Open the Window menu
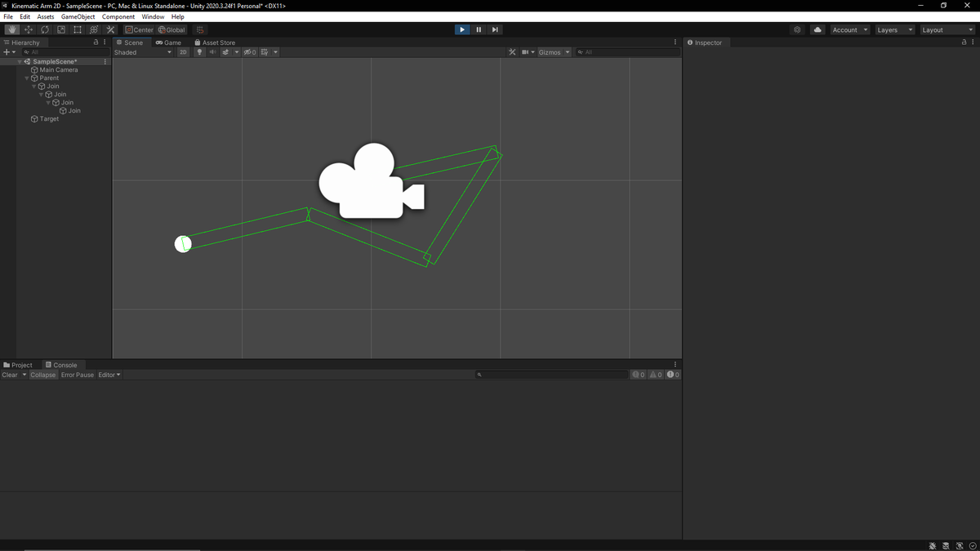 [153, 16]
